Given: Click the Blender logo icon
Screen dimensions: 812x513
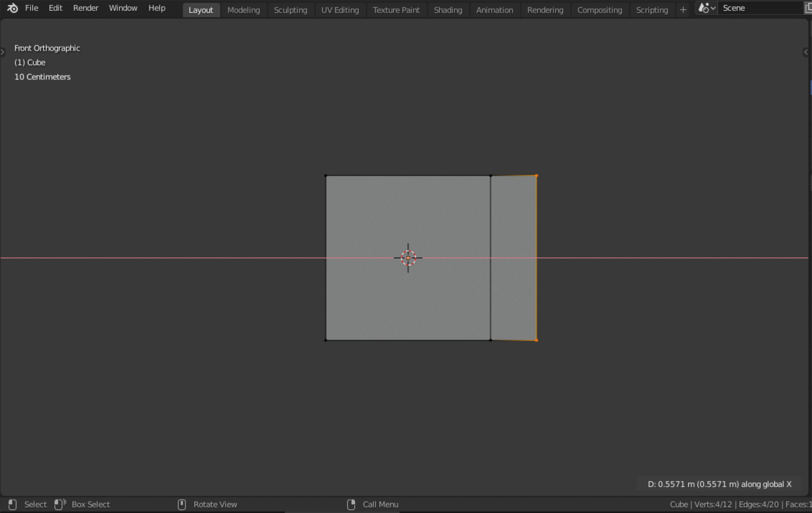Looking at the screenshot, I should pyautogui.click(x=13, y=8).
